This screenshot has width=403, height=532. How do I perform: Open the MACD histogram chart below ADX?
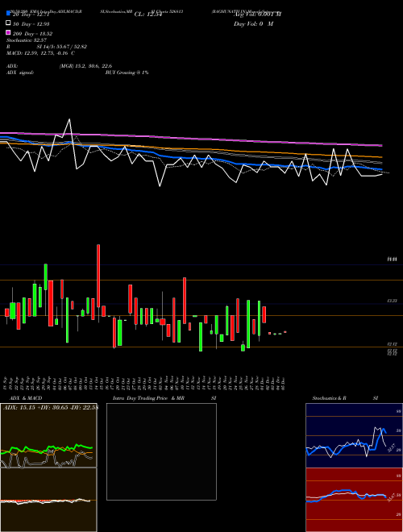(x=48, y=500)
